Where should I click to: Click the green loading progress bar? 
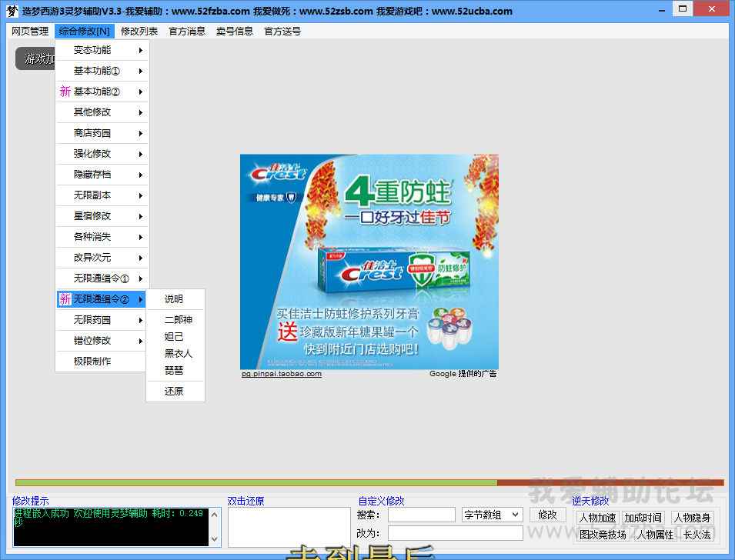tap(254, 482)
